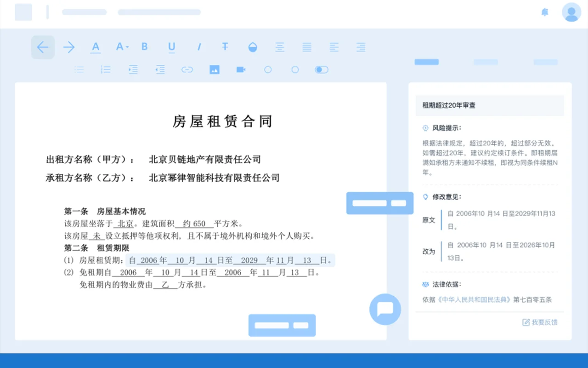Click the 风险提示 section label
This screenshot has width=588, height=368.
447,128
